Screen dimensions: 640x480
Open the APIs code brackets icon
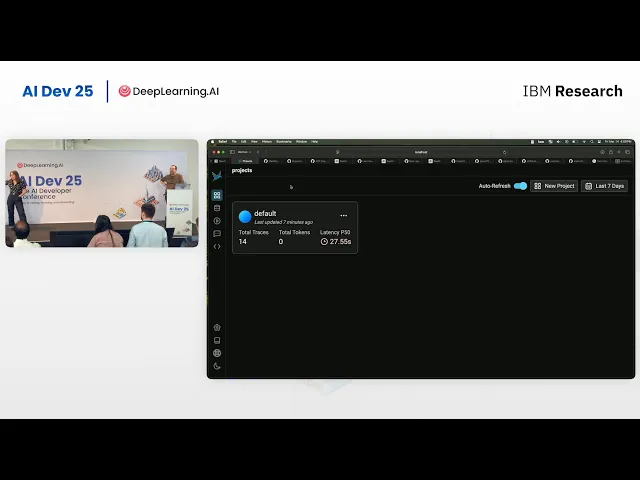tap(217, 246)
